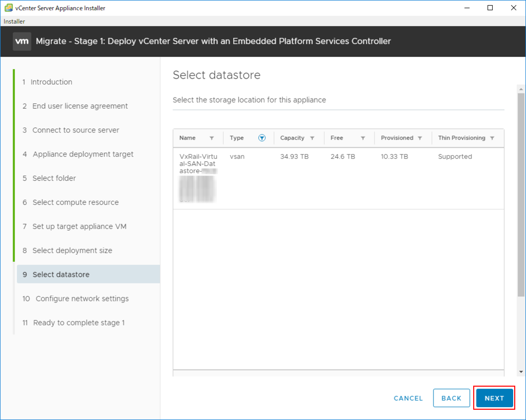526x420 pixels.
Task: Go to Appliance deployment target step
Action: pos(83,155)
